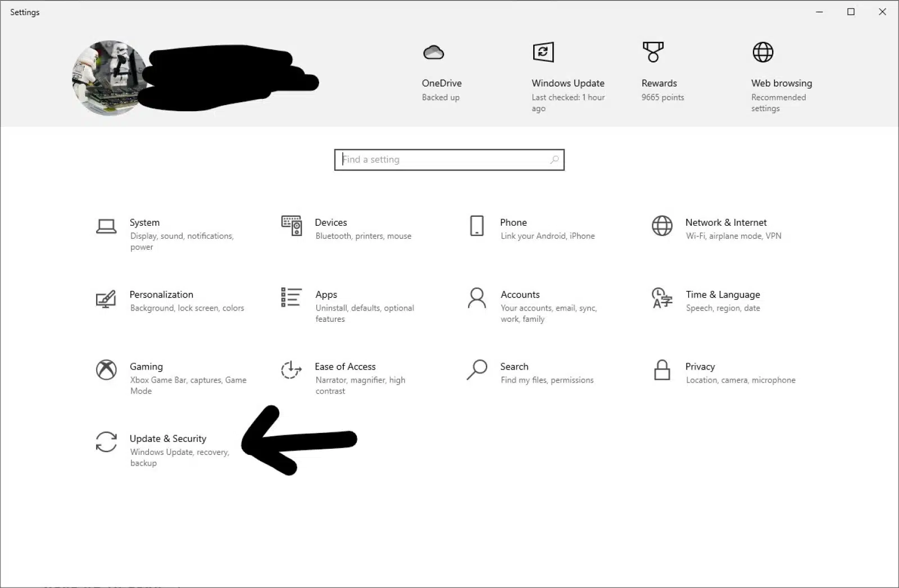Open the Accounts person icon

(x=476, y=298)
